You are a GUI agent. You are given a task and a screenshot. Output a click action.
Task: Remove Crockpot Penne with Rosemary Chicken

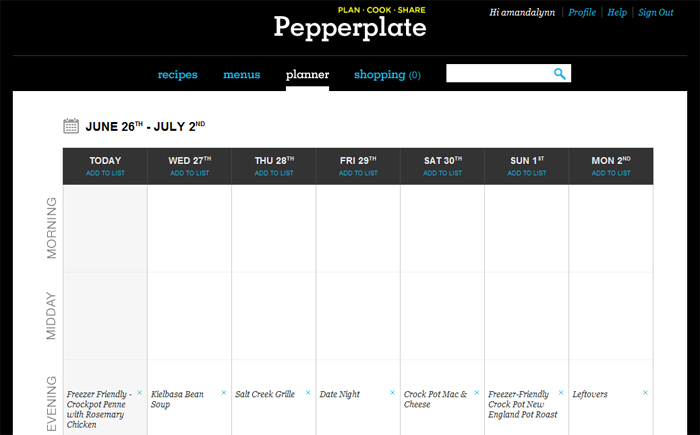tap(139, 392)
